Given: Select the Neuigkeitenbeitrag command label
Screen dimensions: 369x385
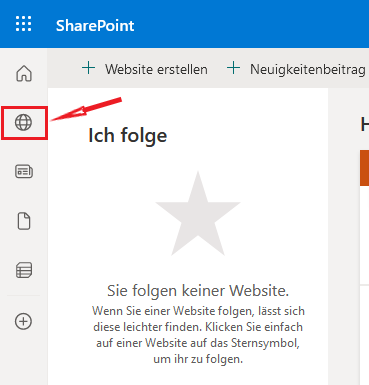Looking at the screenshot, I should [308, 69].
